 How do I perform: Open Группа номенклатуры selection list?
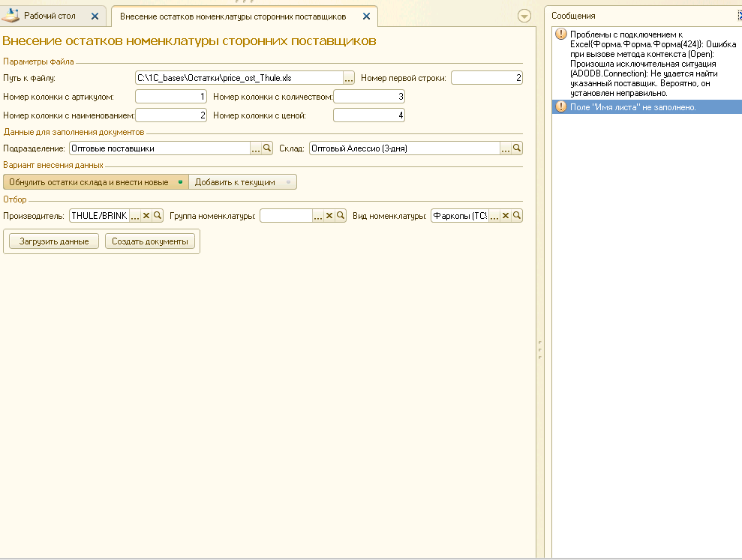point(318,216)
